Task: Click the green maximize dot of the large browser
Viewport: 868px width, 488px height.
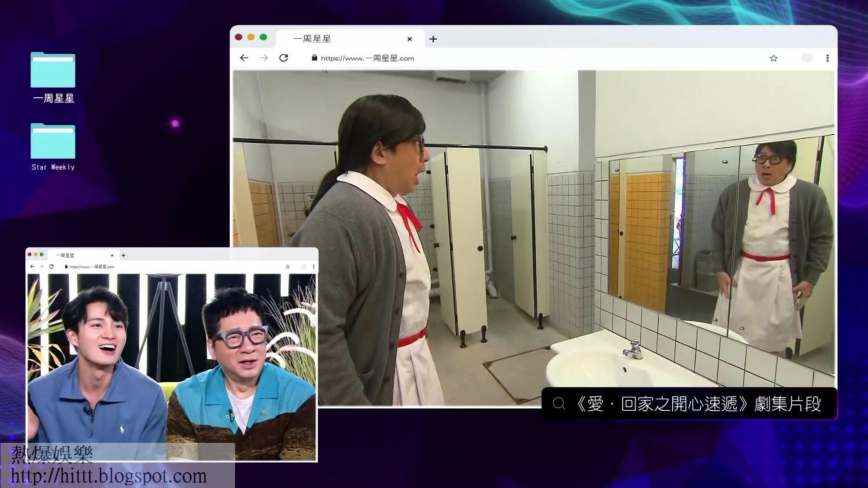Action: coord(264,37)
